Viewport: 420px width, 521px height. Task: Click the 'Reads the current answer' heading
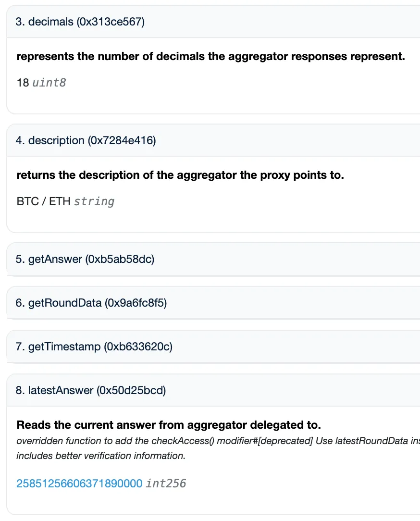click(169, 425)
